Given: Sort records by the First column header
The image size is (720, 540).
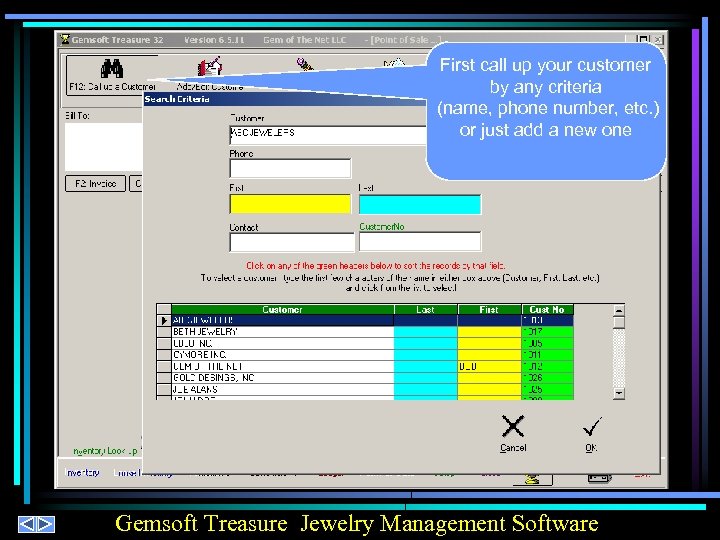Looking at the screenshot, I should pos(489,309).
